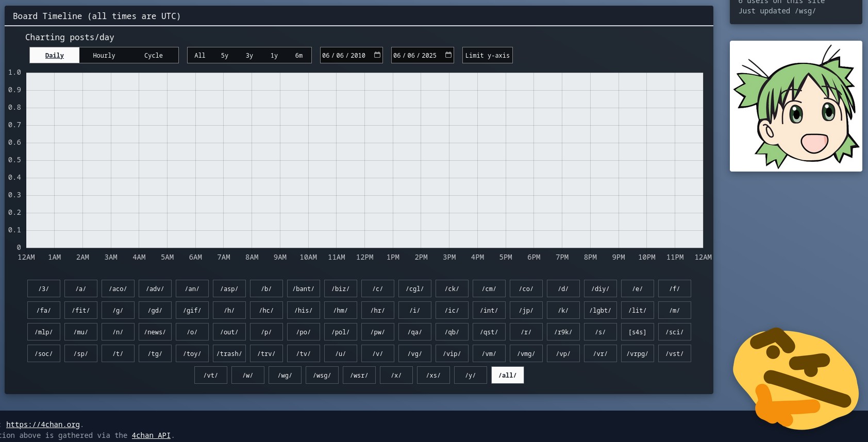
Task: Select the /soc/ board
Action: [x=44, y=353]
